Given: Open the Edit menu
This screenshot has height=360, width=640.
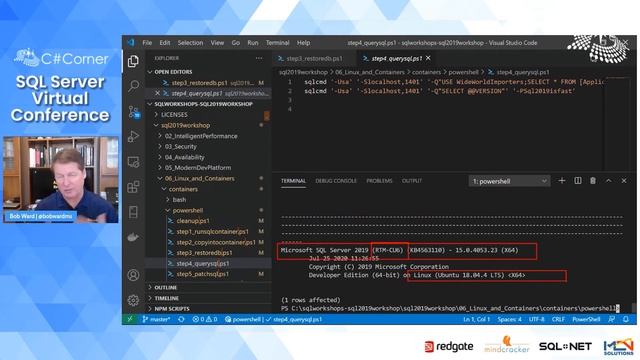Looking at the screenshot, I should tap(164, 43).
